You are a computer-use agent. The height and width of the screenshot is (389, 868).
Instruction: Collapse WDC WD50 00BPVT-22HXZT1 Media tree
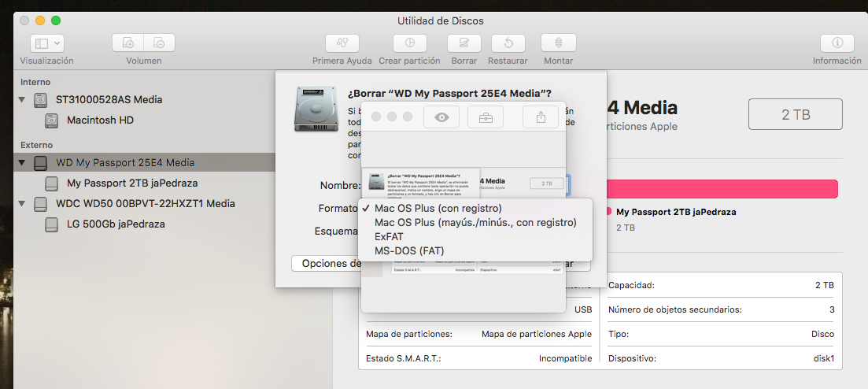22,203
